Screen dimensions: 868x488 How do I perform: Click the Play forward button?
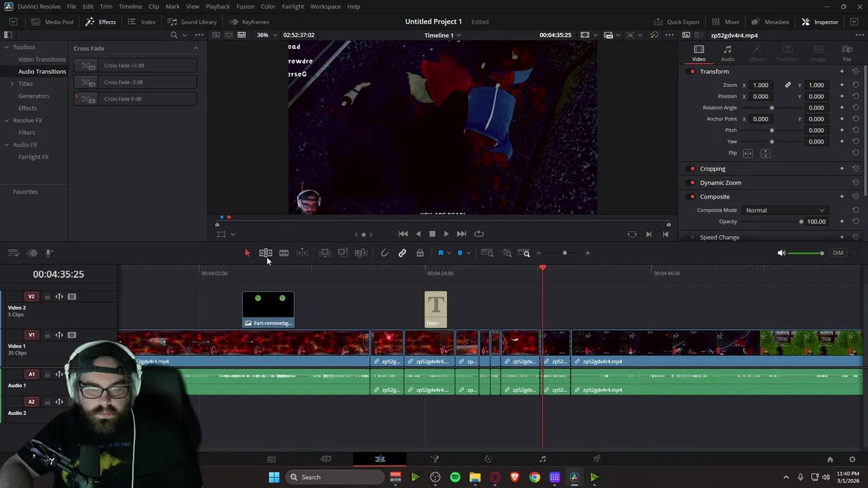click(446, 234)
